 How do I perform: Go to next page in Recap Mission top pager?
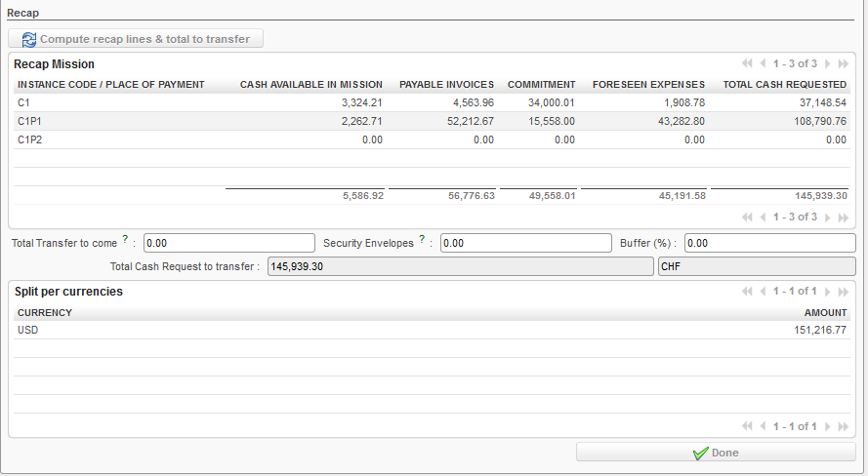[x=829, y=63]
